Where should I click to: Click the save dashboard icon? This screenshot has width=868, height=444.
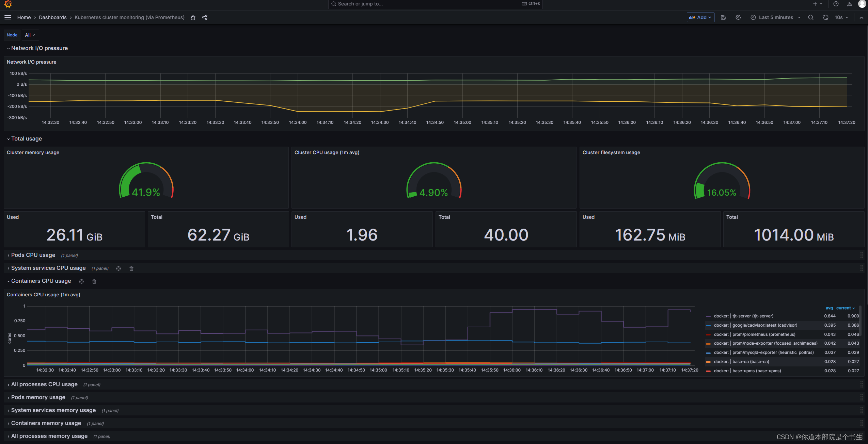tap(723, 17)
